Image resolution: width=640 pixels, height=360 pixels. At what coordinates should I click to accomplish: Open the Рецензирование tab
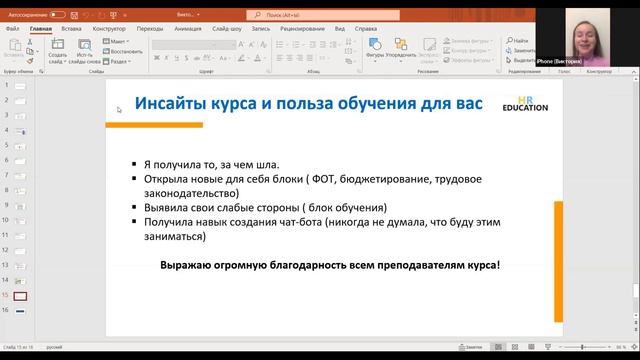point(302,29)
